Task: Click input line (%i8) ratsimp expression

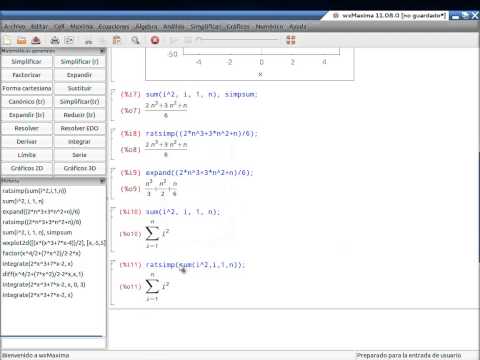Action: 201,133
